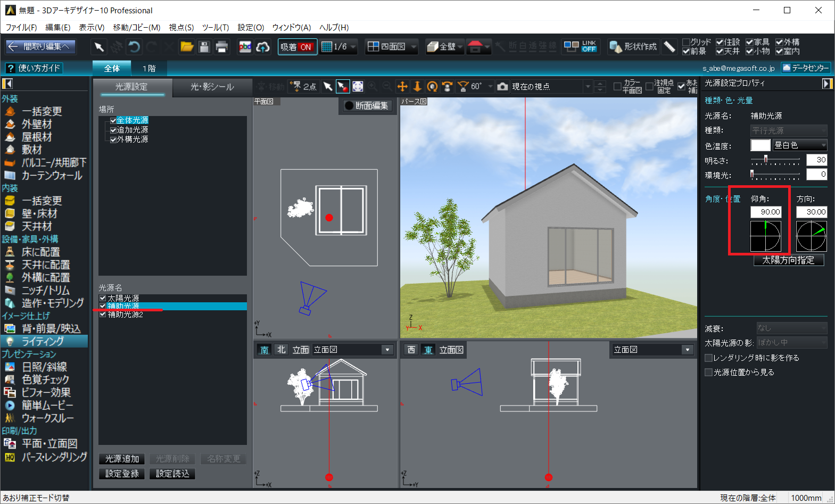The width and height of the screenshot is (835, 504).
Task: Open the 四面図 view layout dropdown
Action: tap(414, 47)
